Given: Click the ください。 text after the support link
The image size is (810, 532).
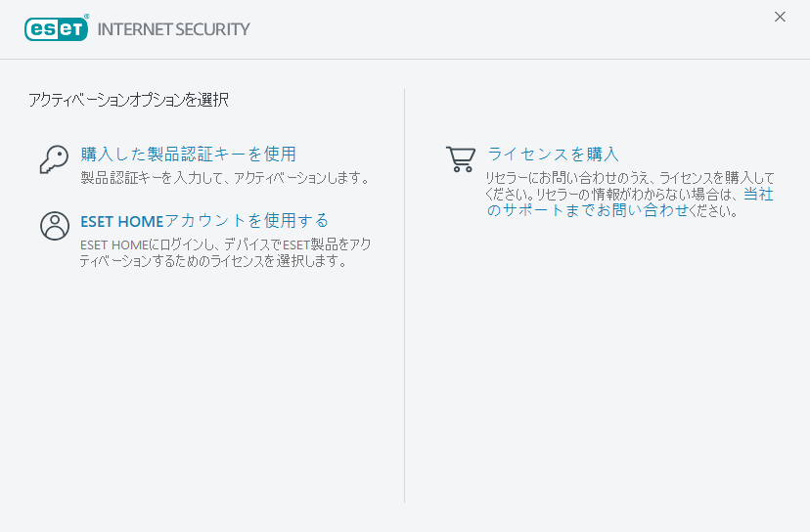Looking at the screenshot, I should [x=712, y=210].
